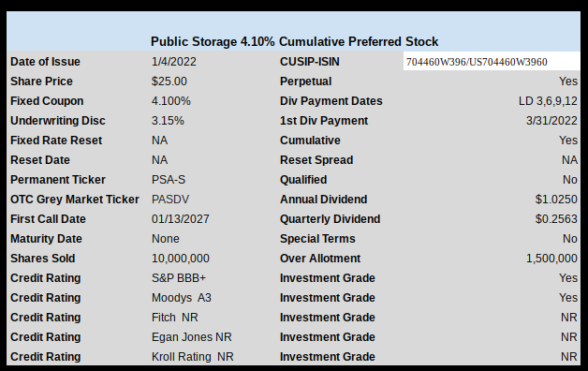588x371 pixels.
Task: Select the First Call Date 01/13/2027
Action: [181, 219]
